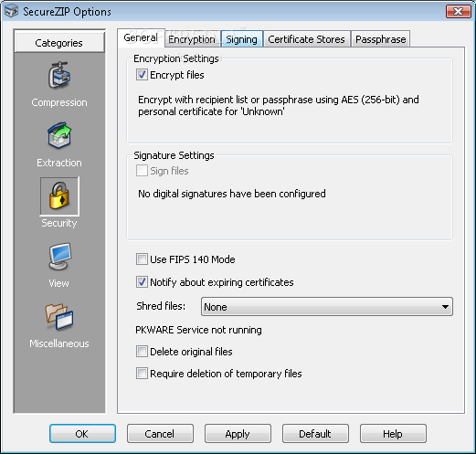Select the Security padlock icon
The image size is (476, 454).
[59, 195]
